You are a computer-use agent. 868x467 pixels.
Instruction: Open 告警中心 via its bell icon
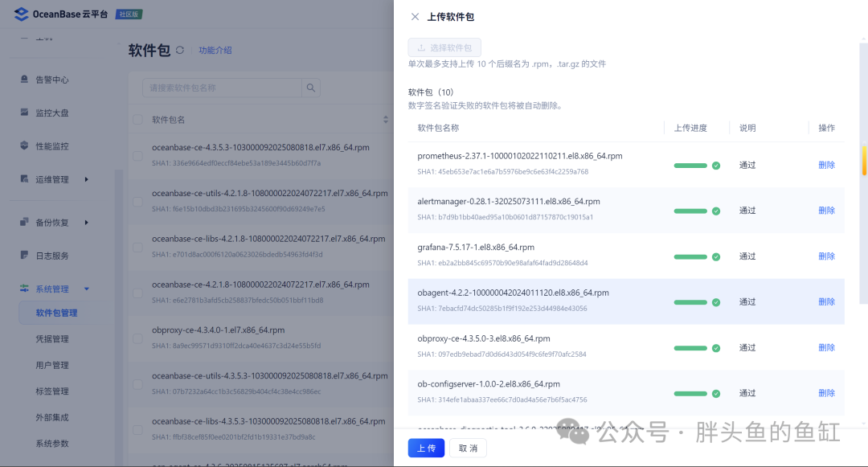(x=24, y=79)
